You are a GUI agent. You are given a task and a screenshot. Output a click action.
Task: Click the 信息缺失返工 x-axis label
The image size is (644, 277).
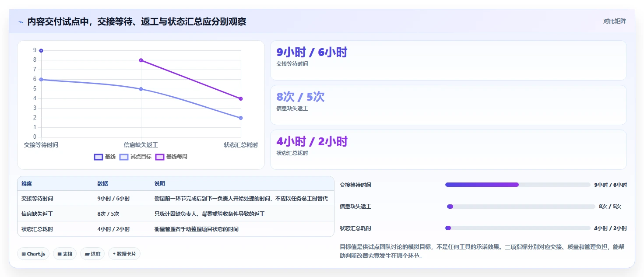(x=141, y=145)
